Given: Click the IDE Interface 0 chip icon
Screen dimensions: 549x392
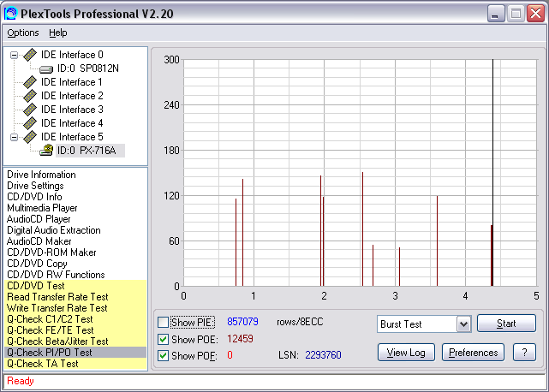Looking at the screenshot, I should click(30, 55).
